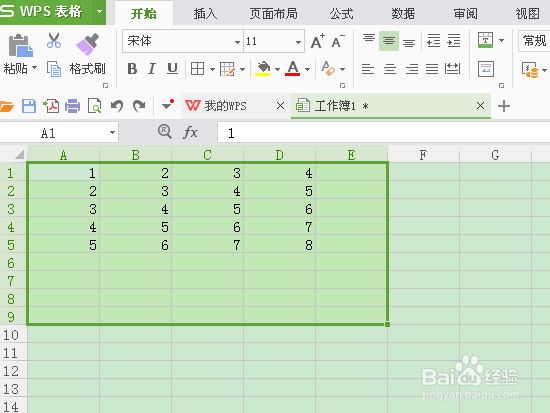Increase indent icon
Image resolution: width=550 pixels, height=413 pixels.
tap(454, 41)
